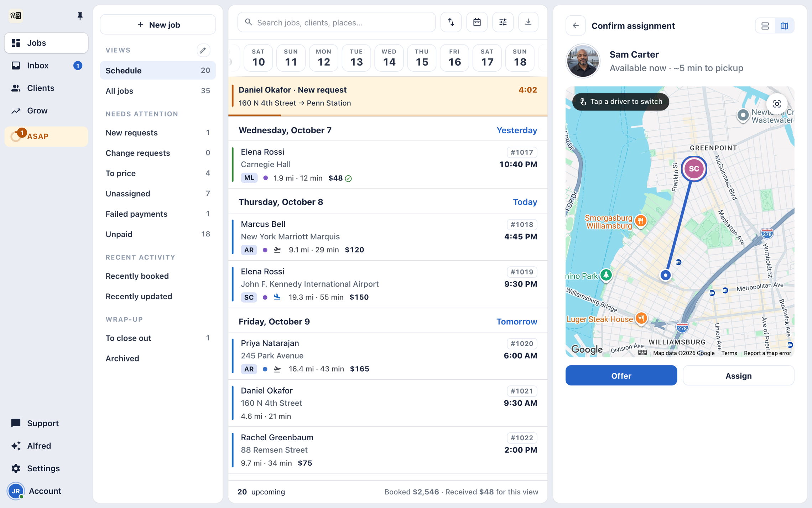The width and height of the screenshot is (812, 508).
Task: Click the map keyboard shortcuts icon
Action: (642, 353)
